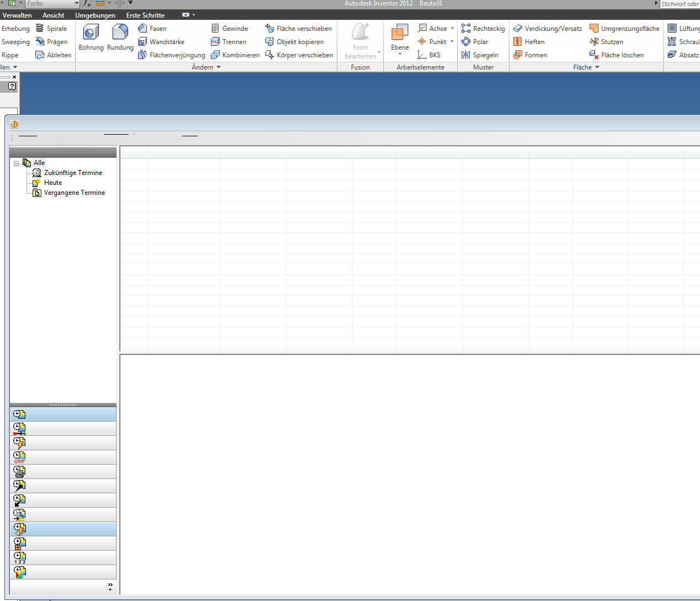Image resolution: width=700 pixels, height=601 pixels.
Task: Click the Heften stitch tool
Action: [x=529, y=41]
